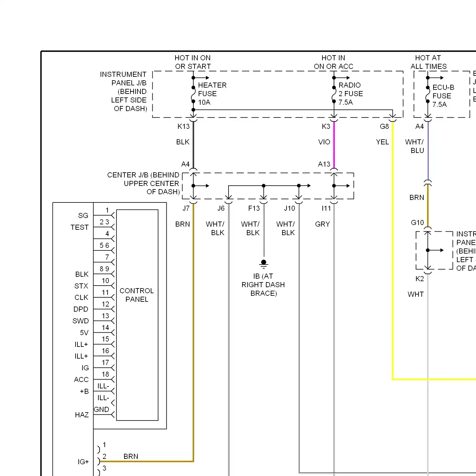Click the IG+ label at bottom left
This screenshot has height=476, width=476.
pos(83,462)
